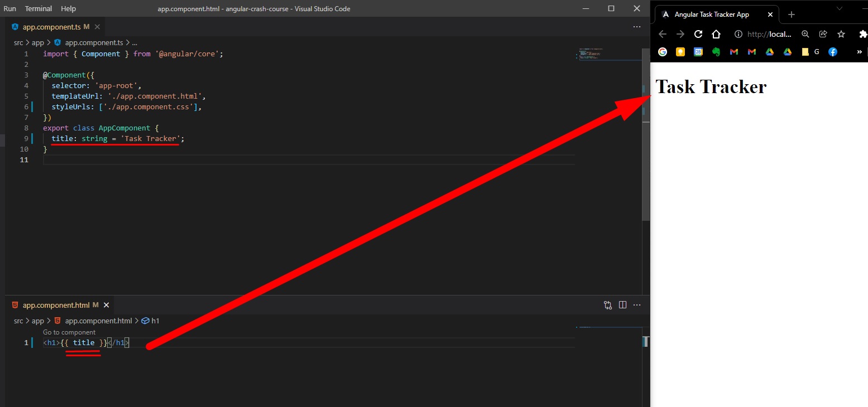Image resolution: width=868 pixels, height=407 pixels.
Task: Click the site information icon in address bar
Action: coord(738,34)
